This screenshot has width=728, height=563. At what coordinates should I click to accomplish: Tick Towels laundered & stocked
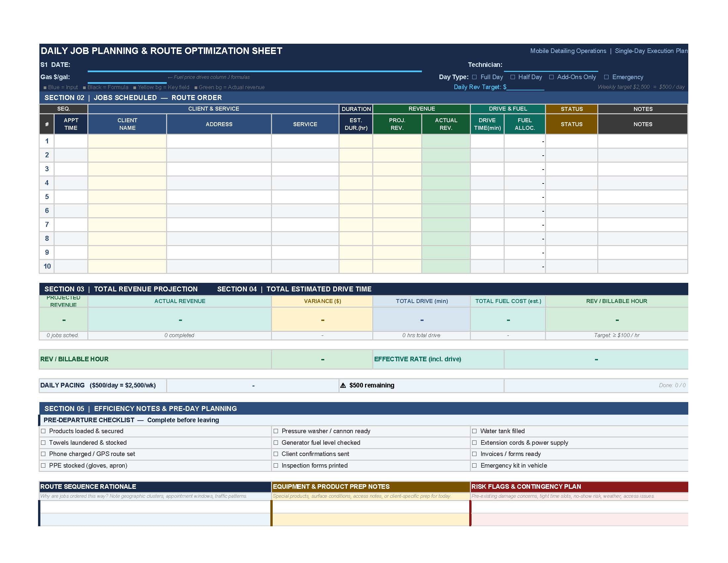[43, 442]
